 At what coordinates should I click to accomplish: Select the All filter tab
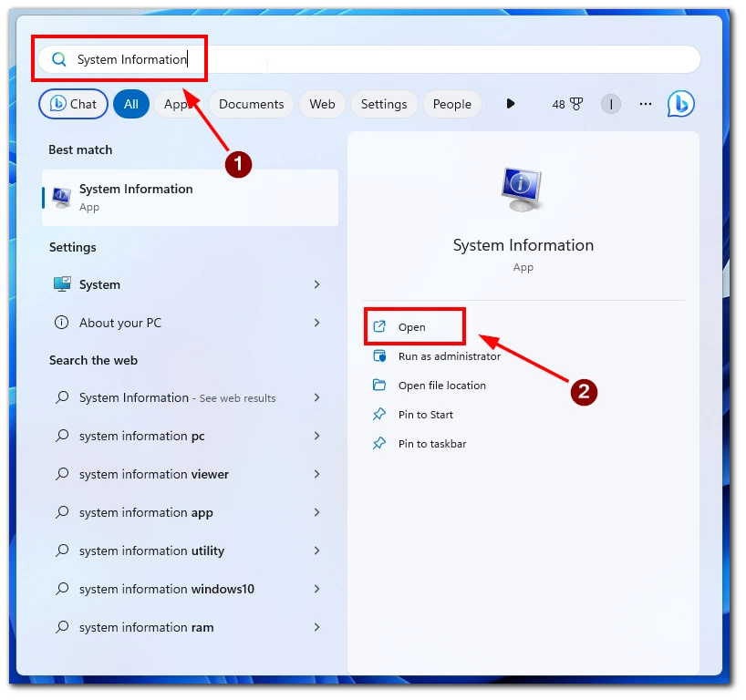click(131, 104)
